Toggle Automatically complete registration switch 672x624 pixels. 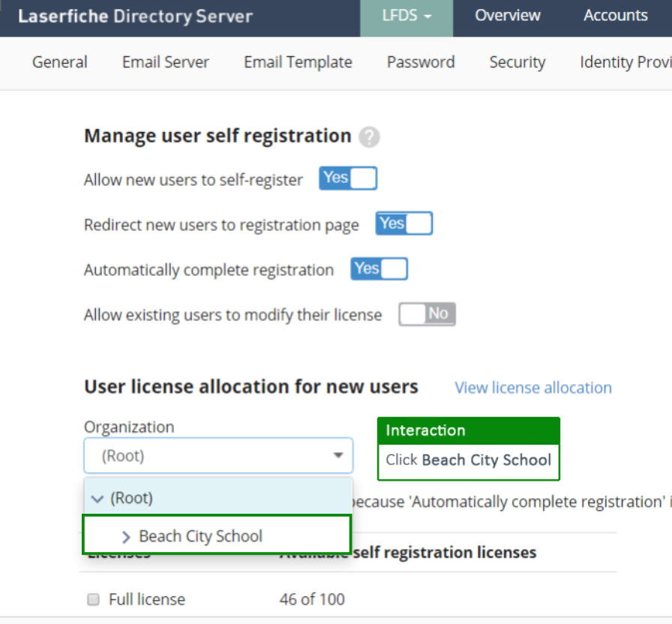click(x=379, y=269)
